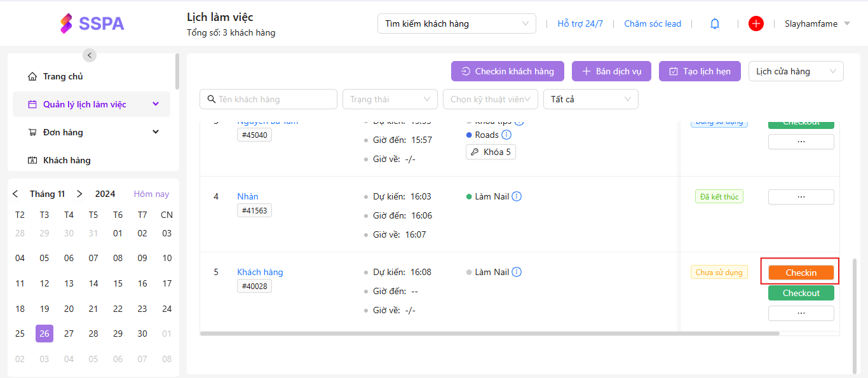Viewport: 868px width, 378px height.
Task: Open more options button in row #45040
Action: [801, 142]
